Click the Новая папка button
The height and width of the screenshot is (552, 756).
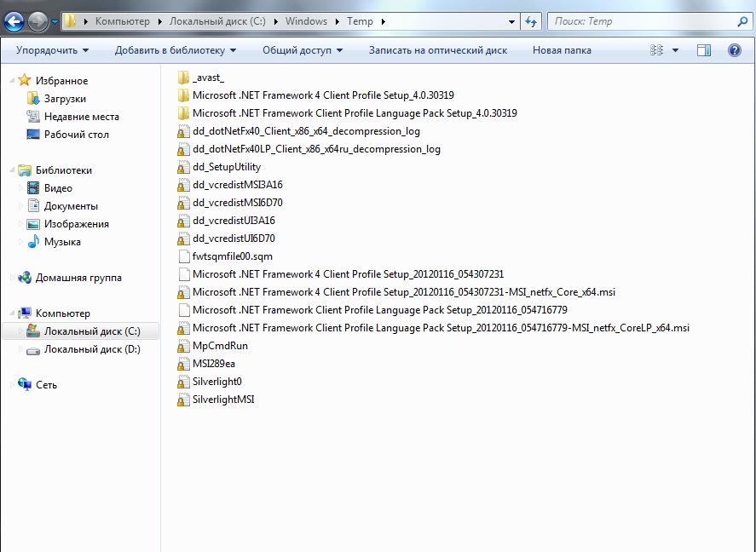pyautogui.click(x=562, y=50)
